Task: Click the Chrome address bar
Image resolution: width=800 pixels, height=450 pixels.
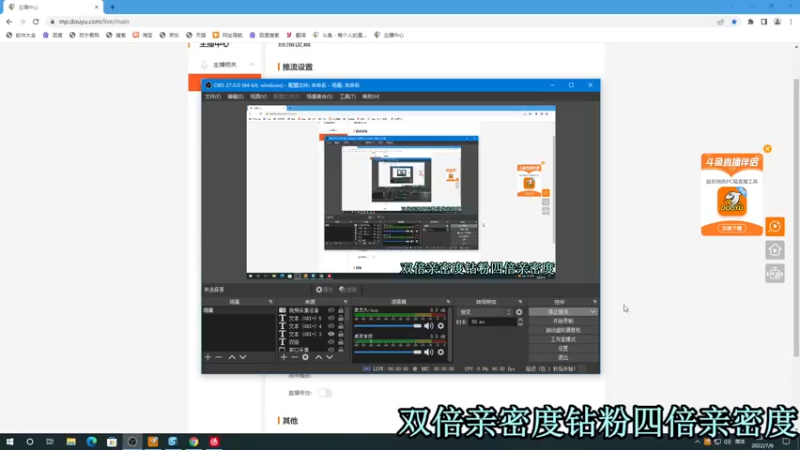Action: click(380, 21)
